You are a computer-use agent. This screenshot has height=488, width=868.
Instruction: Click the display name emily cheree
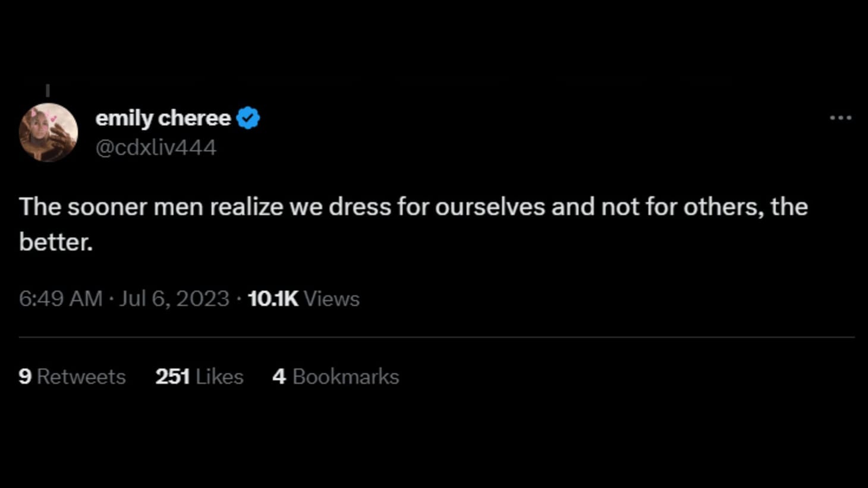click(x=164, y=118)
